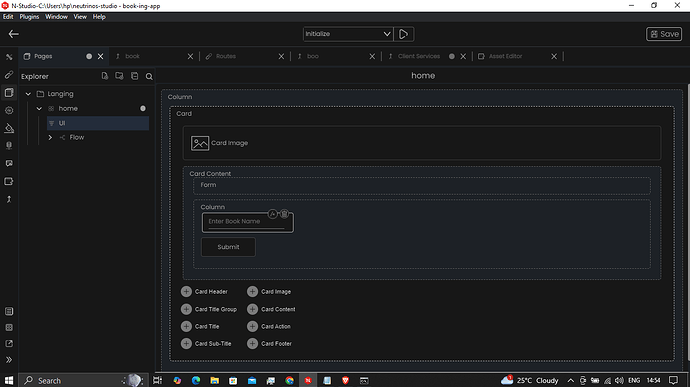Close the Routes tab
The width and height of the screenshot is (690, 387).
281,56
